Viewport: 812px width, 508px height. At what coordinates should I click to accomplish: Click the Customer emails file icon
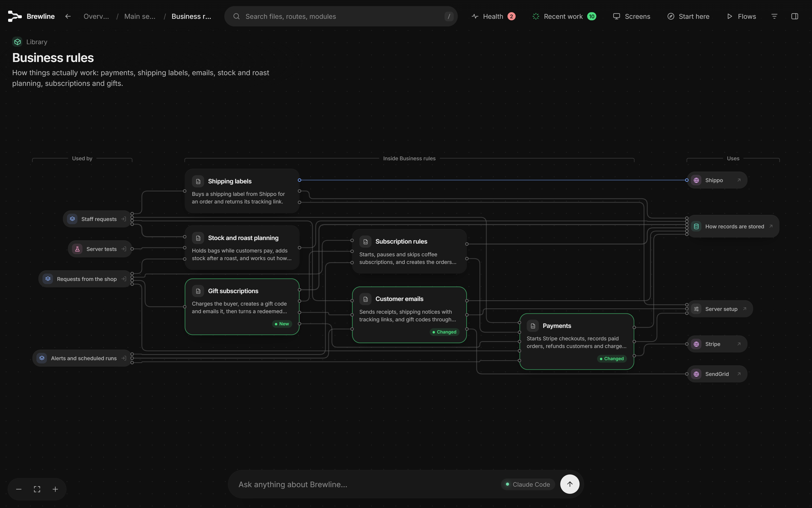tap(365, 299)
